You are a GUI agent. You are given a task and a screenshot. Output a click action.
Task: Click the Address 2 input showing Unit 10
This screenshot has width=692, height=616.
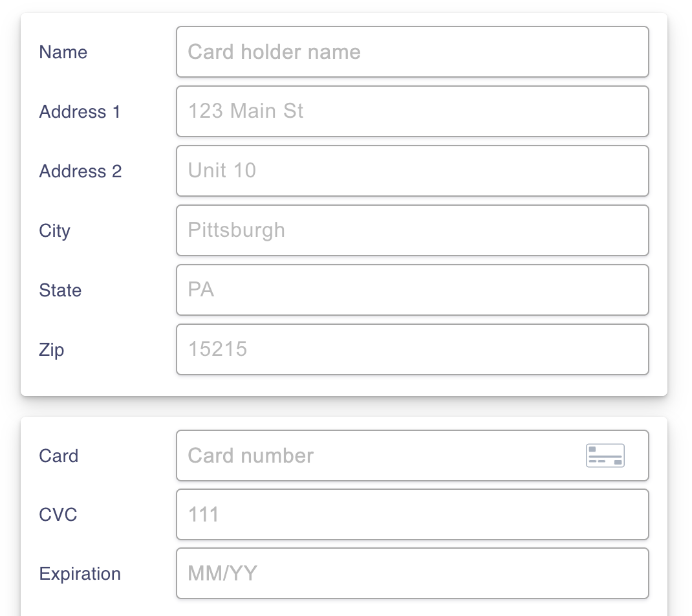(x=413, y=171)
